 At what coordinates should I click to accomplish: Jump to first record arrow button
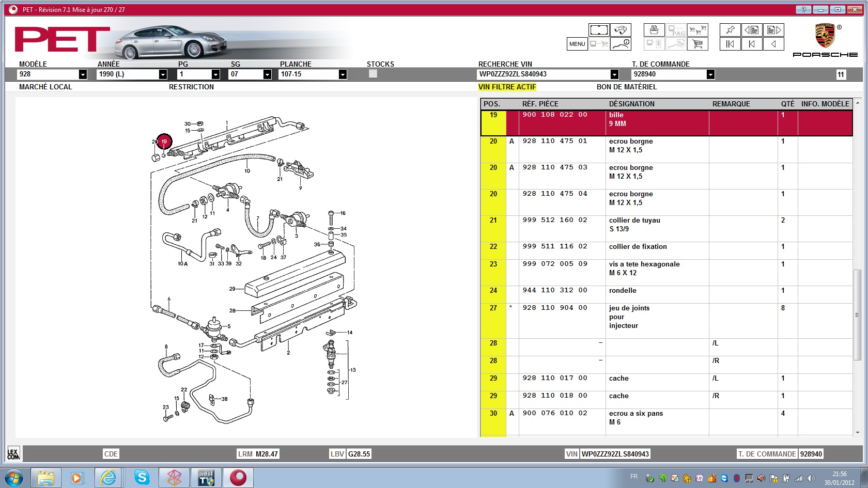coord(730,44)
